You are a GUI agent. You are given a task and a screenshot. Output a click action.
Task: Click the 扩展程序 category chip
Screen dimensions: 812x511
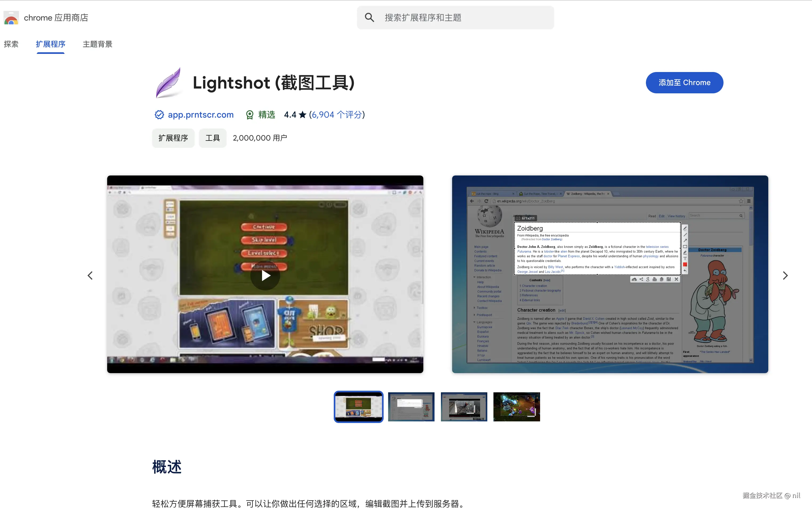[x=173, y=138]
